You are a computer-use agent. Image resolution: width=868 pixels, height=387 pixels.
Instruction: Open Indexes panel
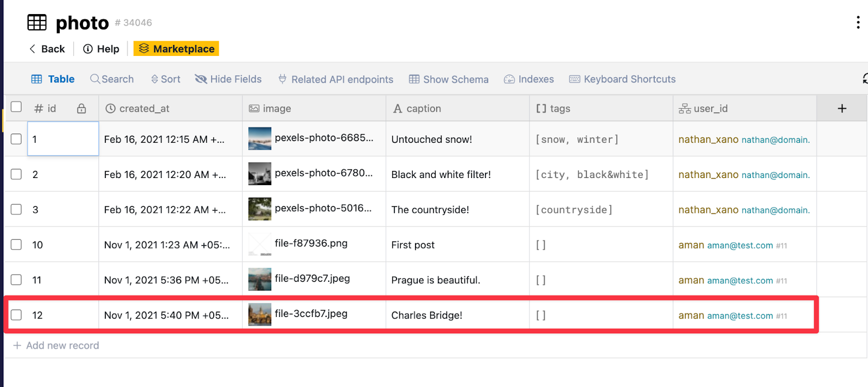click(x=529, y=79)
